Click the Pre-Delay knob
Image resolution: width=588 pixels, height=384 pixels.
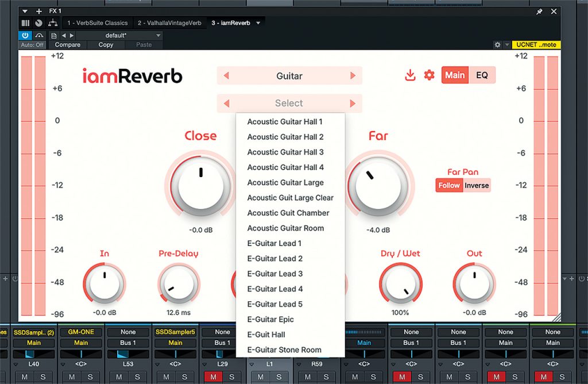(179, 284)
